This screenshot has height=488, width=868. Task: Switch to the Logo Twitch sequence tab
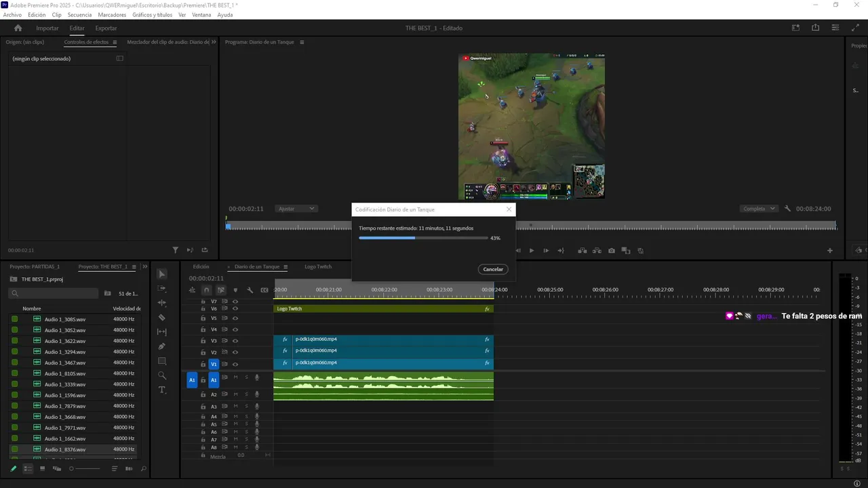point(318,267)
